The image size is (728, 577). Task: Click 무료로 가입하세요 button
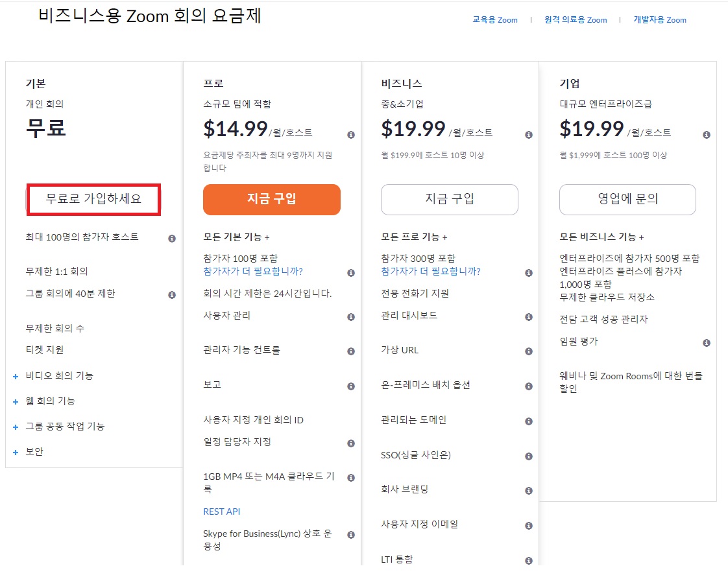tap(93, 199)
